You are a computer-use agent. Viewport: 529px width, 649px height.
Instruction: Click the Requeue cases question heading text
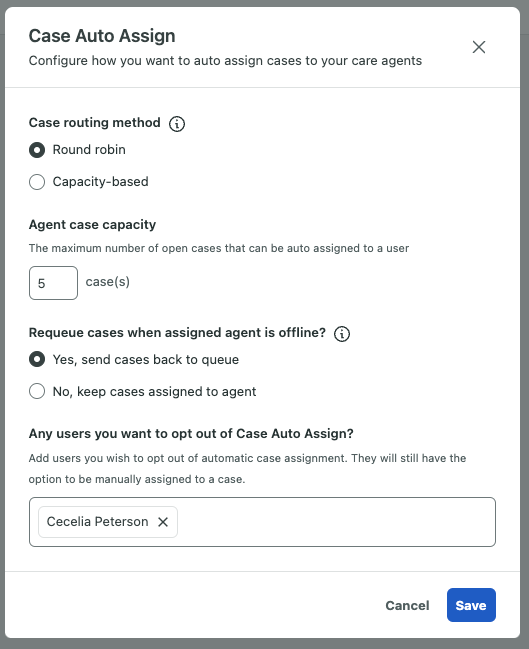pyautogui.click(x=177, y=333)
